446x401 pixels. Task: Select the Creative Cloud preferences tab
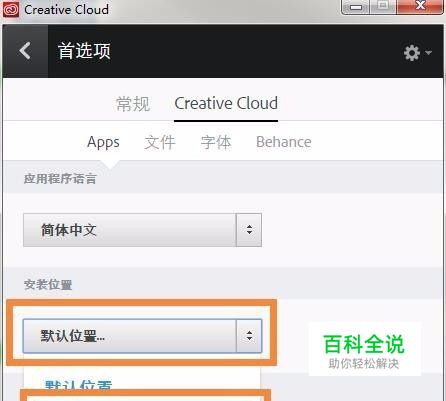click(x=226, y=103)
